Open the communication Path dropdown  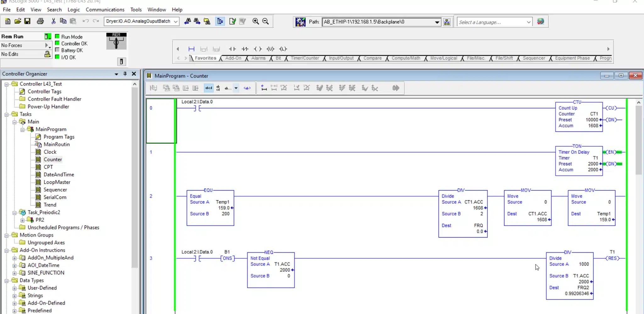(437, 22)
